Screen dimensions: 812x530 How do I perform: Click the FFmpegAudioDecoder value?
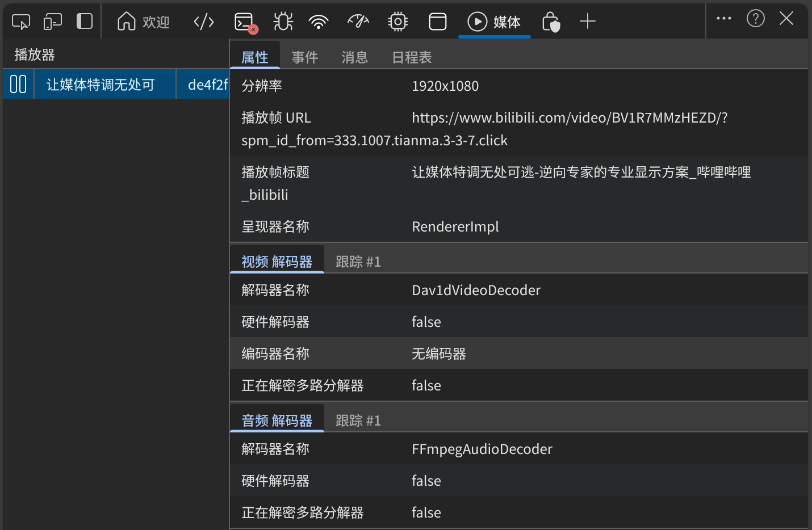pos(482,449)
